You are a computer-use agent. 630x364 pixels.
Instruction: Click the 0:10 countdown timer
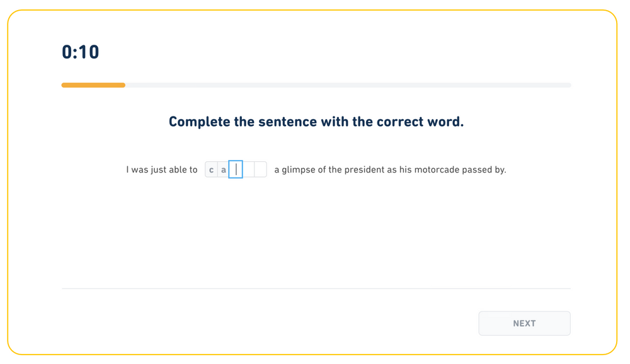(79, 52)
